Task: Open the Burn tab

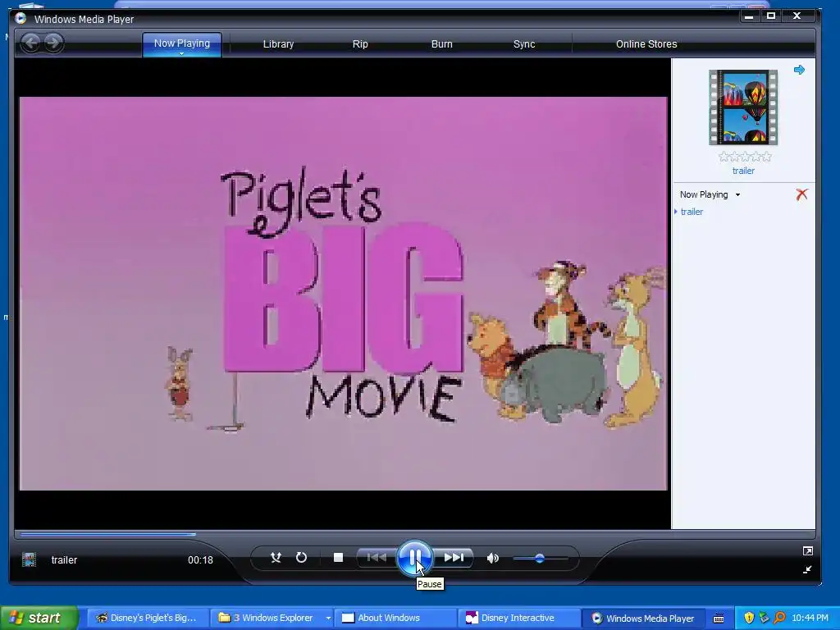Action: pyautogui.click(x=442, y=44)
